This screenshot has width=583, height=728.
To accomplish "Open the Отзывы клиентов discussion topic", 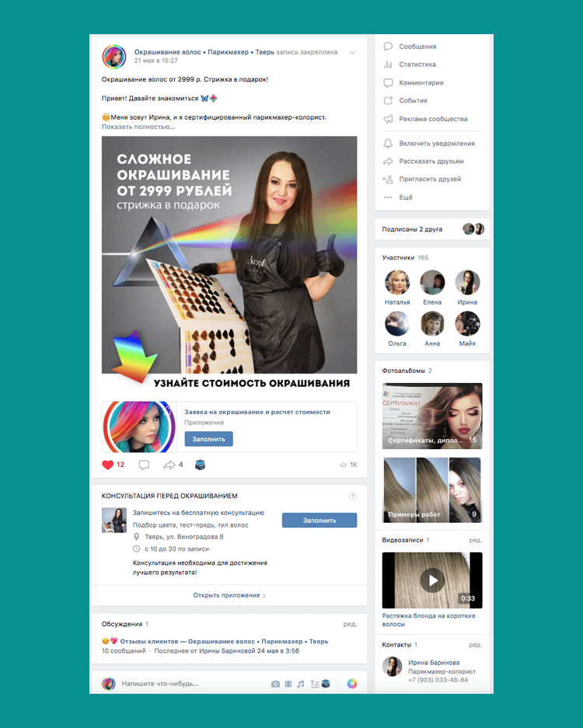I will tap(224, 641).
